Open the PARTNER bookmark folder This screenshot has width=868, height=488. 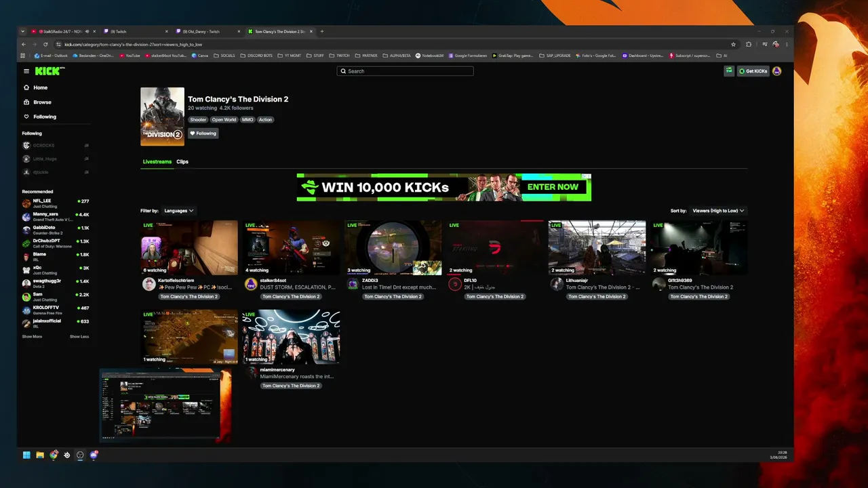point(366,56)
